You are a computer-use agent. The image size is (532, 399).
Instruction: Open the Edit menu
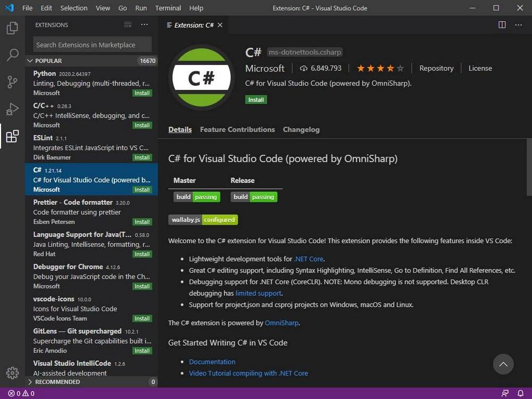[x=46, y=8]
